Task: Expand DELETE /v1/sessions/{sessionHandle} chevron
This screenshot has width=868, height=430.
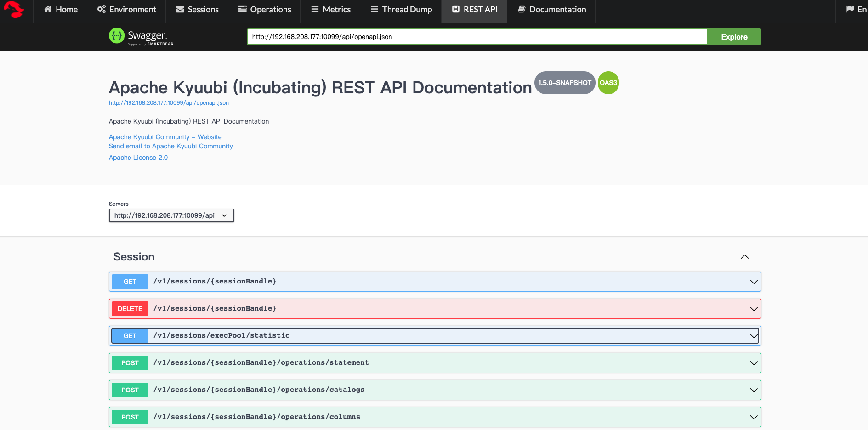Action: [754, 309]
